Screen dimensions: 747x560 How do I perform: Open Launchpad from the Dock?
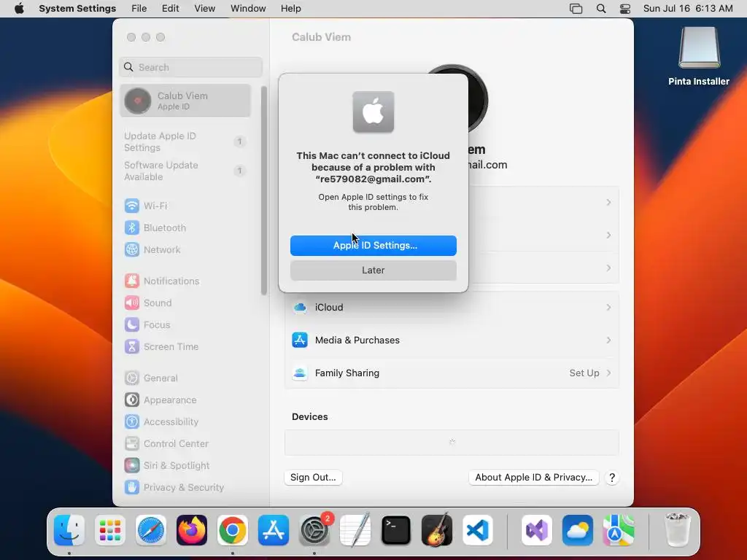110,530
